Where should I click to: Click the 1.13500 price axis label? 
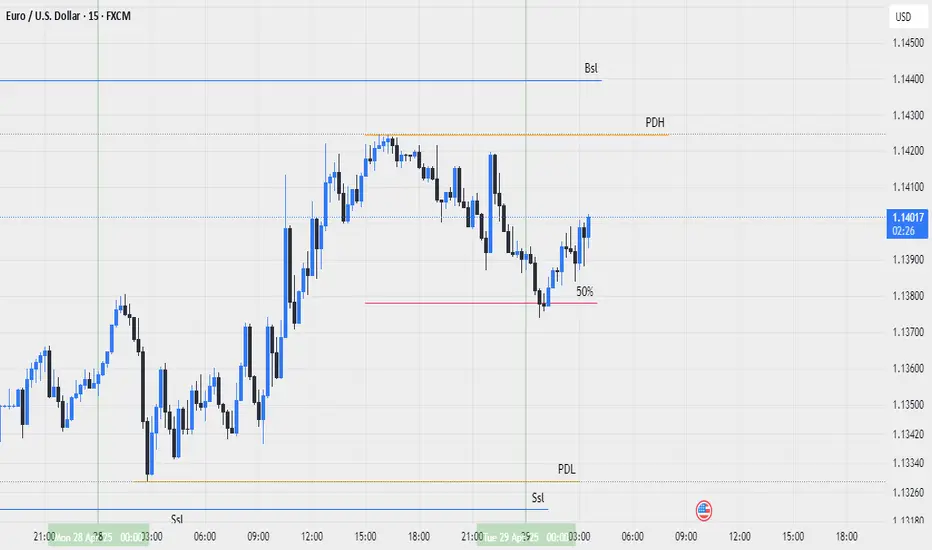point(908,405)
